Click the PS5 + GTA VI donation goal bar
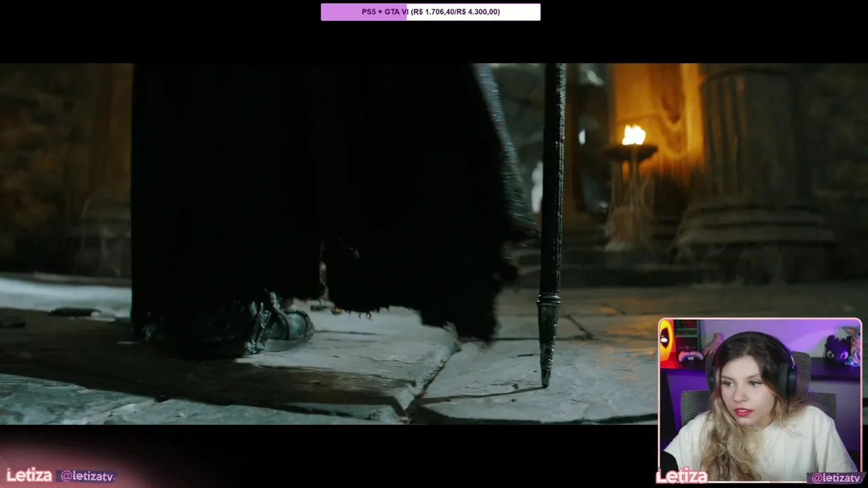Image resolution: width=868 pixels, height=488 pixels. tap(431, 12)
